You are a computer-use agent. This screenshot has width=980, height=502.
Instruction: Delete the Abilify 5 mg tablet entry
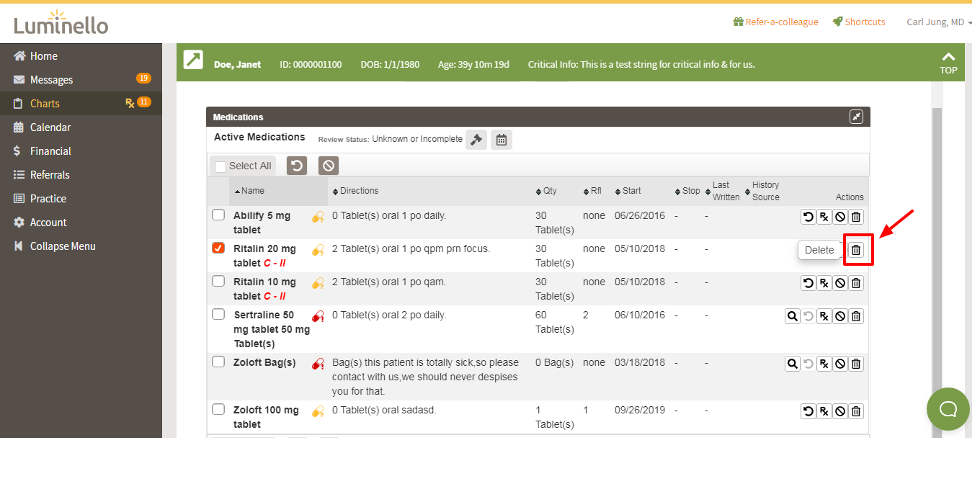pos(856,217)
